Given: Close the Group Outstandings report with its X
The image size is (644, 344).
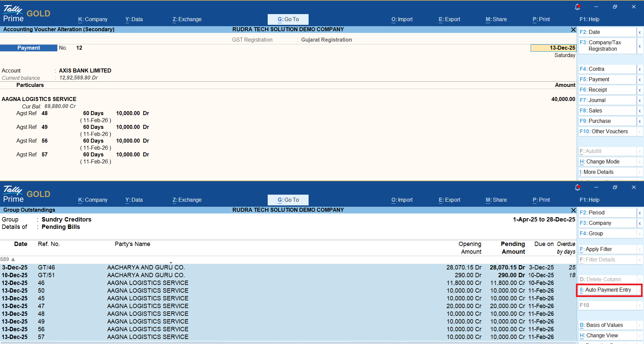Looking at the screenshot, I should [573, 210].
